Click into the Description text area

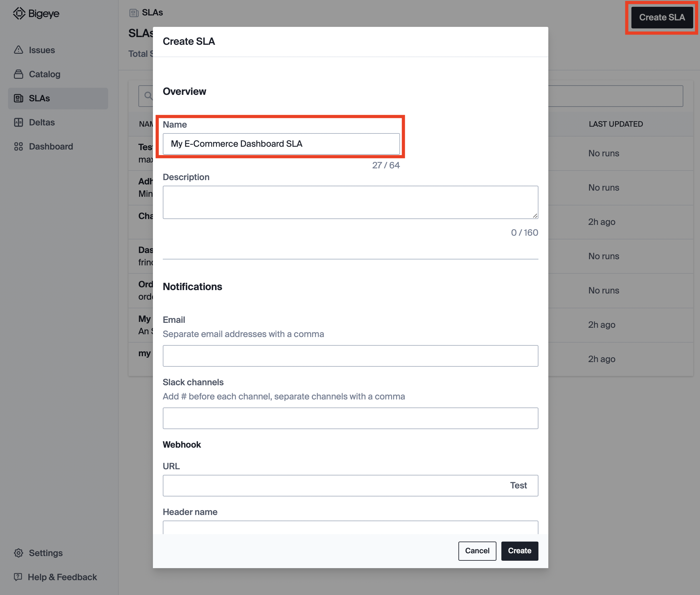click(x=350, y=202)
